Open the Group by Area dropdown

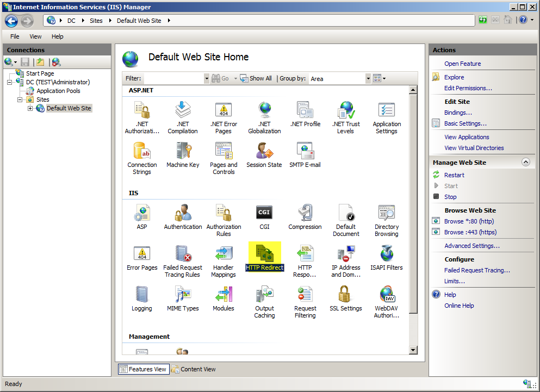coord(368,78)
